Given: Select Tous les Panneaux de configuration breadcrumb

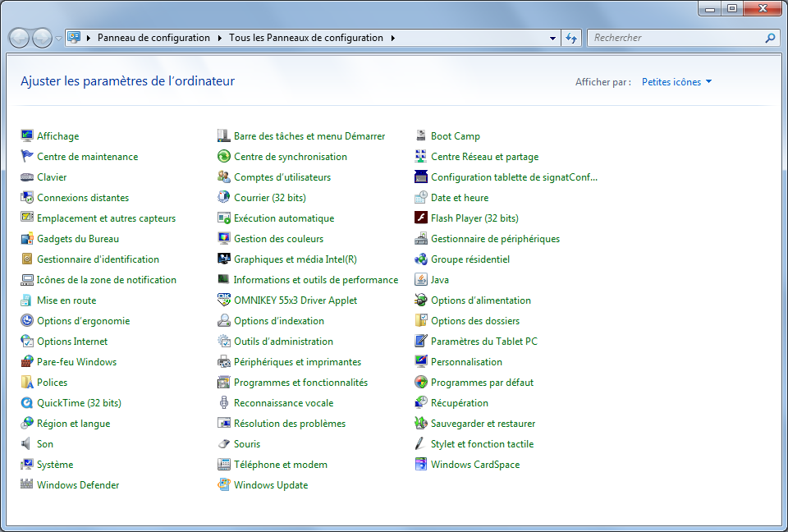Looking at the screenshot, I should [306, 38].
